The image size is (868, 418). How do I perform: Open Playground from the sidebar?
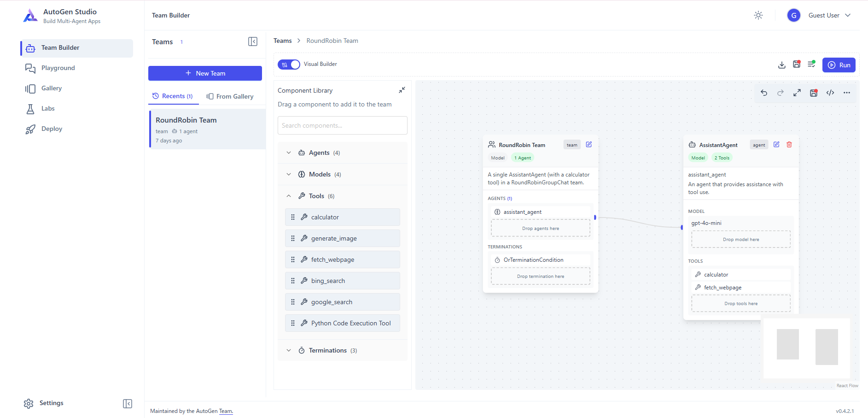pos(58,68)
